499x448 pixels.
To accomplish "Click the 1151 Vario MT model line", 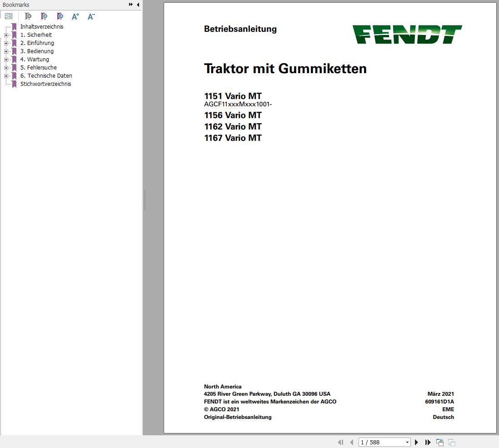I will coord(233,96).
